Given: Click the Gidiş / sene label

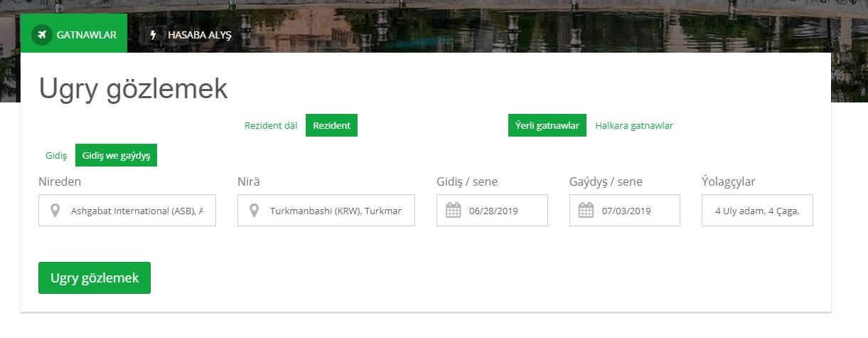Looking at the screenshot, I should (467, 181).
